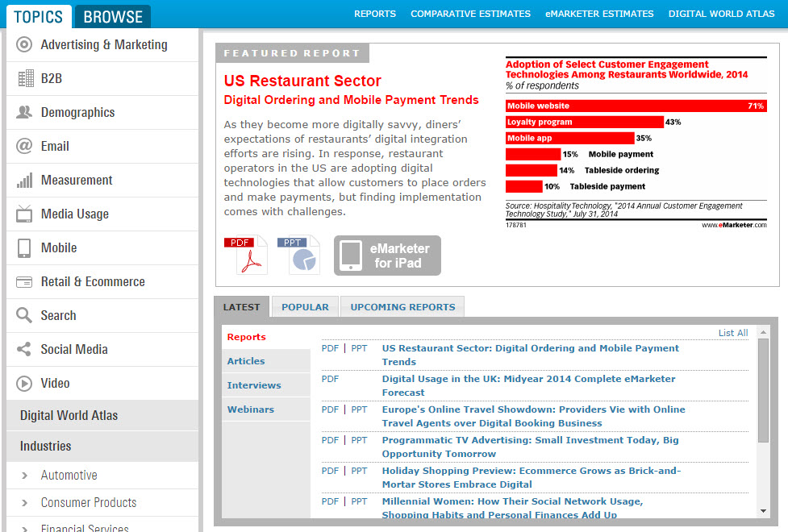Open REPORTS in the top navigation

(375, 14)
